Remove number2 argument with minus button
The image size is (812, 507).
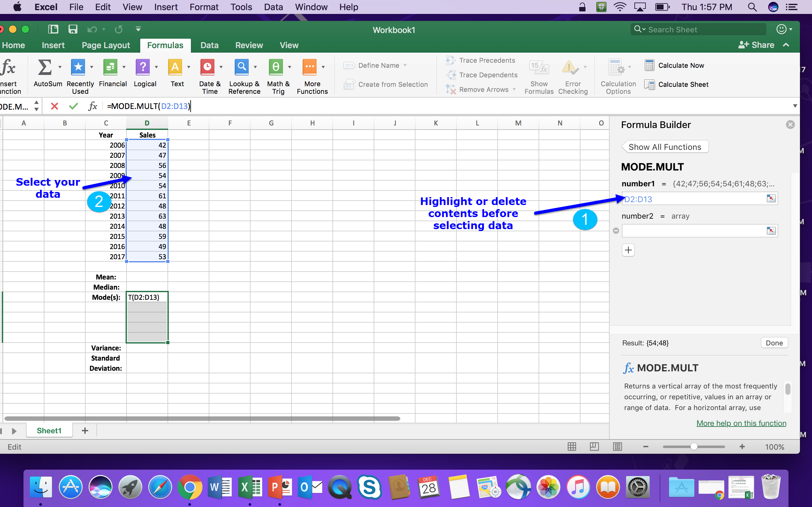[616, 231]
